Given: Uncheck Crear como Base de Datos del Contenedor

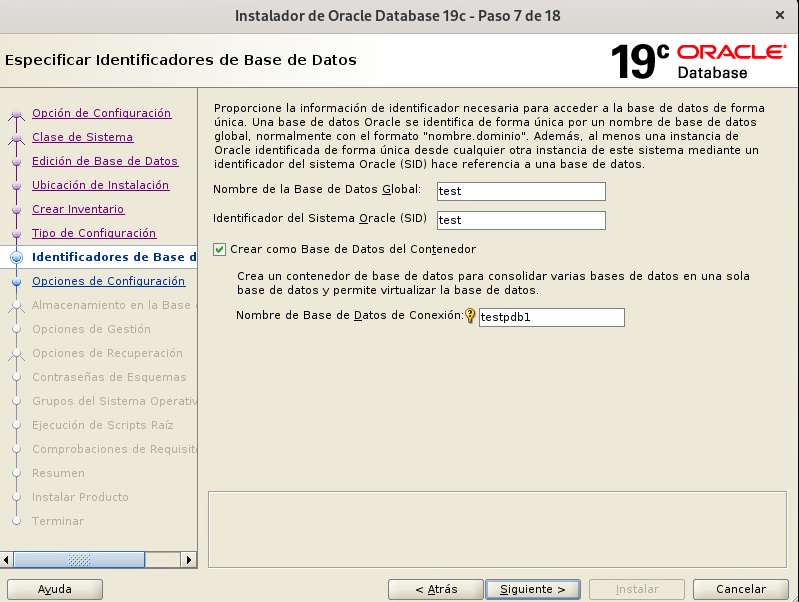Looking at the screenshot, I should tap(220, 249).
